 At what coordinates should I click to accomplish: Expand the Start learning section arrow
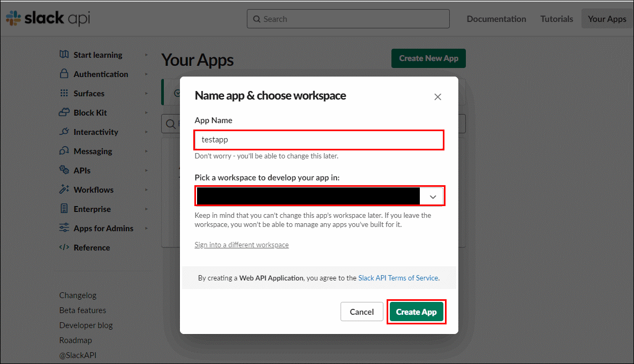(x=146, y=55)
